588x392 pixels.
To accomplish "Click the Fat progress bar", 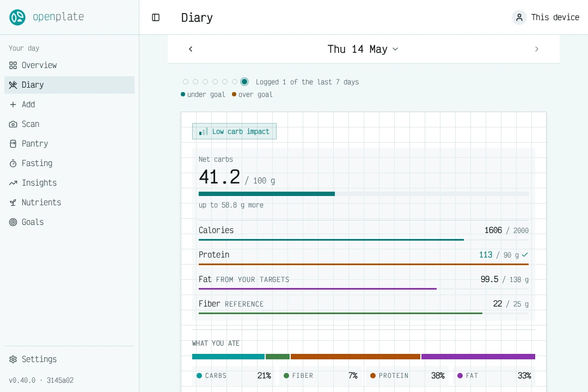I will (363, 289).
